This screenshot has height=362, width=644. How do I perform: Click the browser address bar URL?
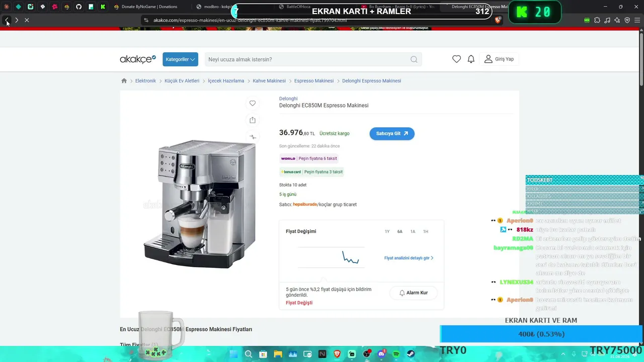point(250,20)
